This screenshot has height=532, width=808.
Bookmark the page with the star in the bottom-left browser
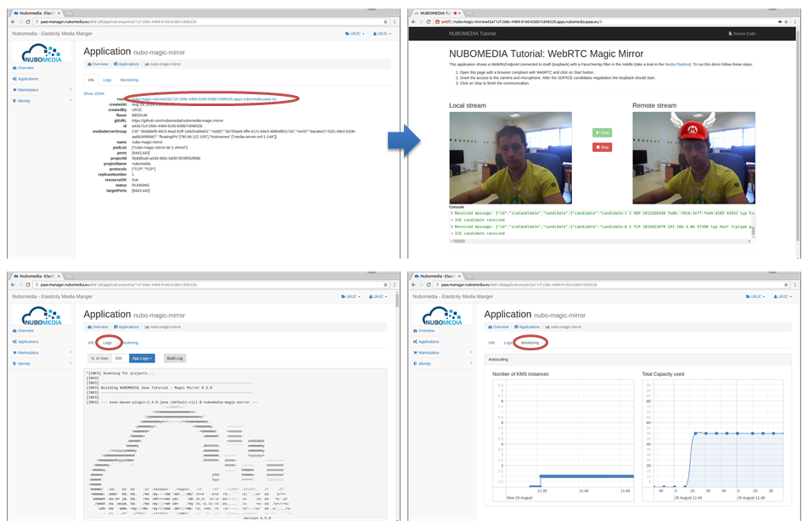(385, 285)
